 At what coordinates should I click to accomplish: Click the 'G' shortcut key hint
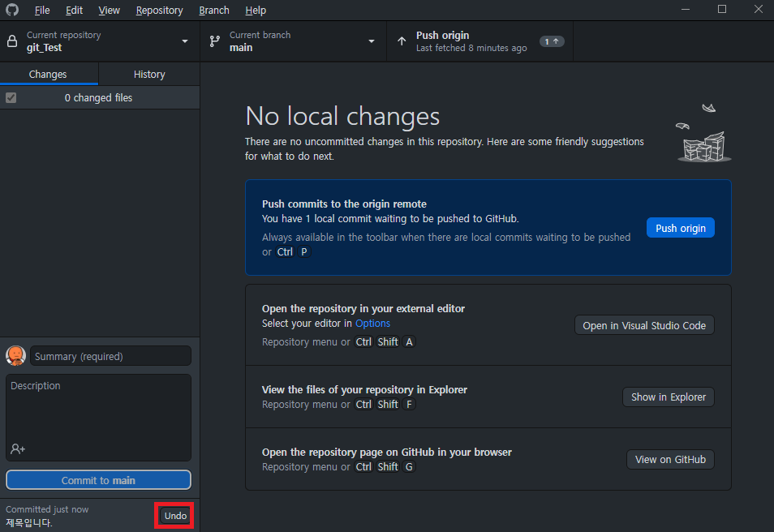click(409, 467)
